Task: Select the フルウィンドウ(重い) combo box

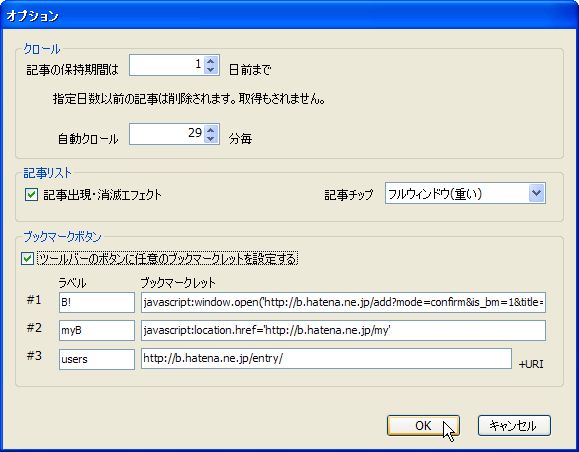Action: (465, 193)
